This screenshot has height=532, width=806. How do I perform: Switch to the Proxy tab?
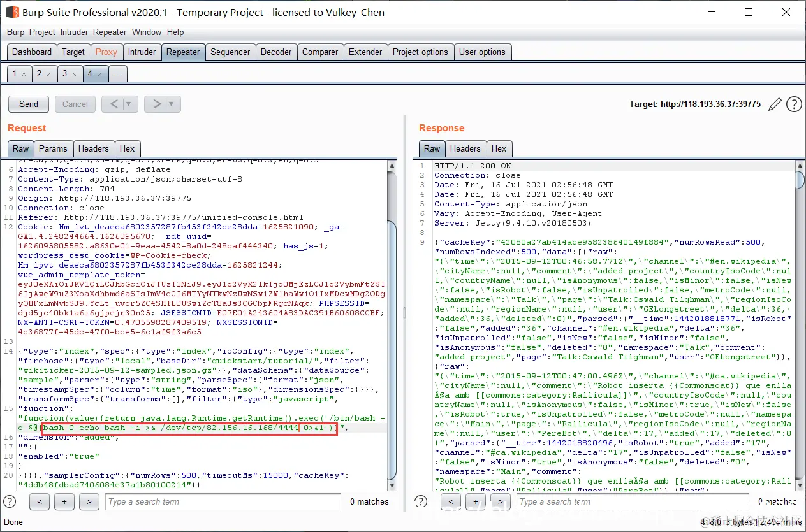[x=106, y=52]
